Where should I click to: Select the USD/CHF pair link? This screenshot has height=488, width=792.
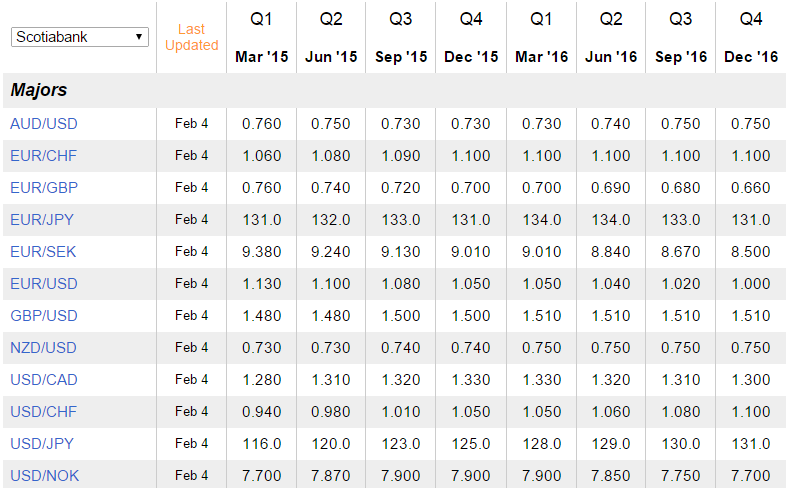point(44,412)
